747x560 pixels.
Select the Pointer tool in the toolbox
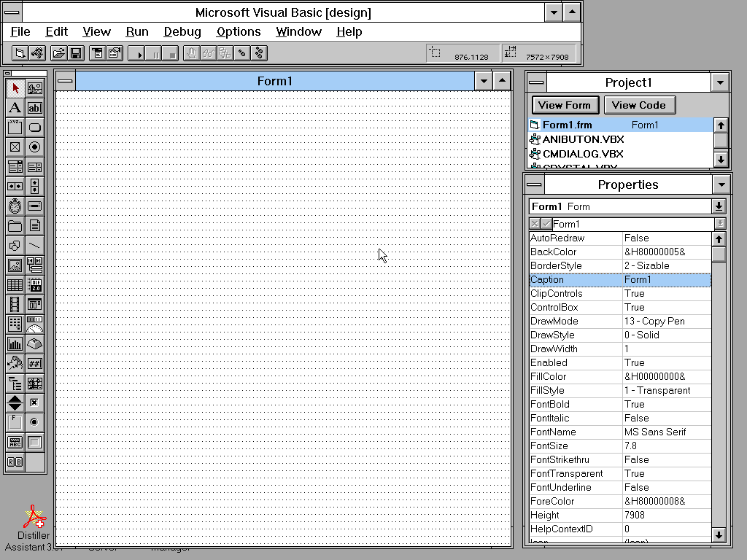[x=15, y=88]
